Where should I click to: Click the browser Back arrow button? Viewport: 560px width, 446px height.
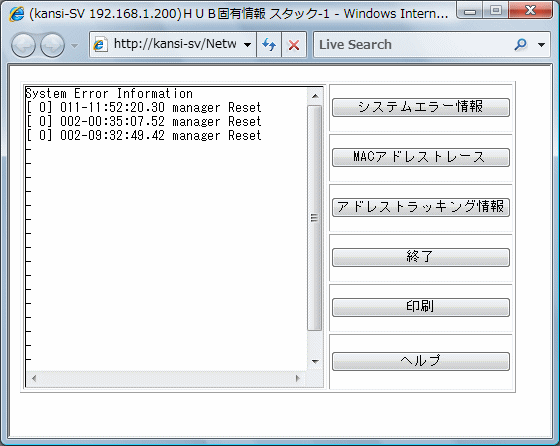click(x=23, y=45)
